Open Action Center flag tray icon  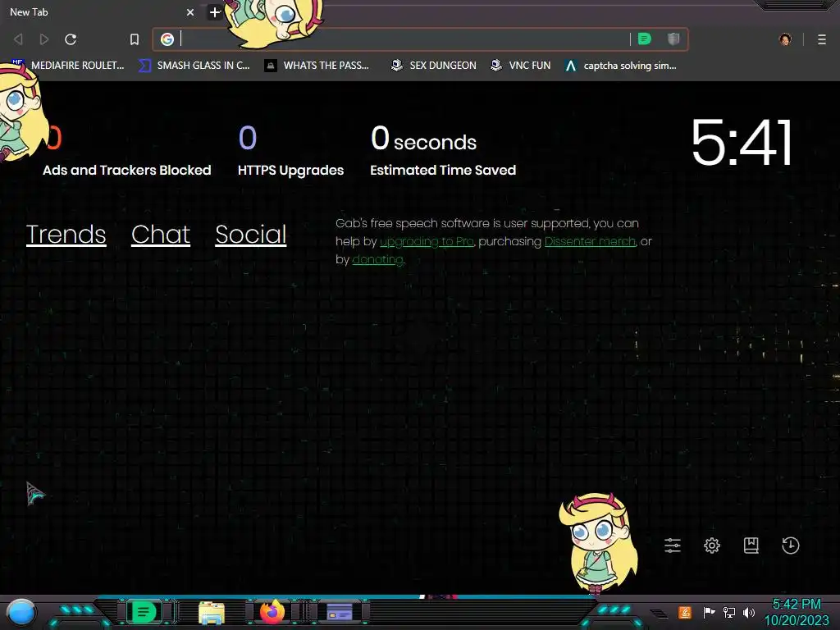(709, 612)
